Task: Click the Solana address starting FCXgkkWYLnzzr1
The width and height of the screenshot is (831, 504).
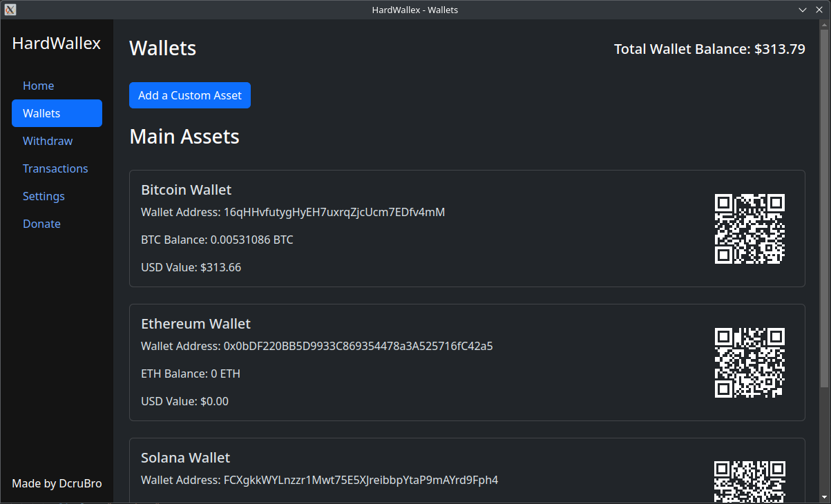Action: tap(361, 480)
